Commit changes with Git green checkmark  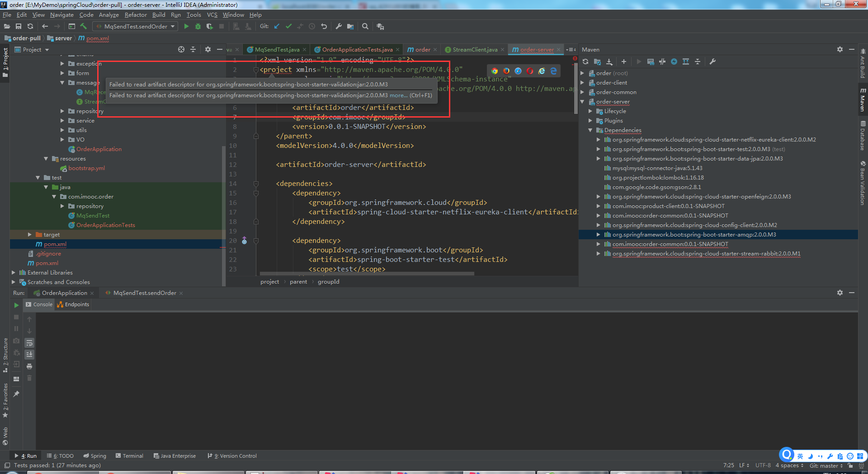[288, 26]
